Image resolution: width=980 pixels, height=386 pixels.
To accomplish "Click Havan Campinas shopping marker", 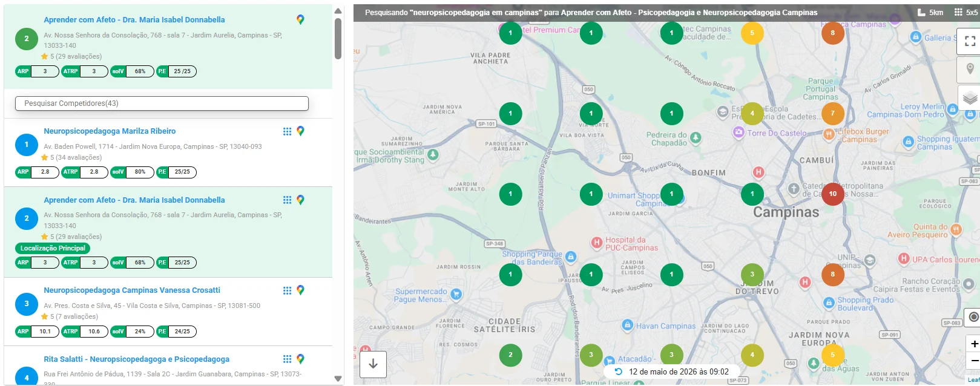I will coord(628,325).
